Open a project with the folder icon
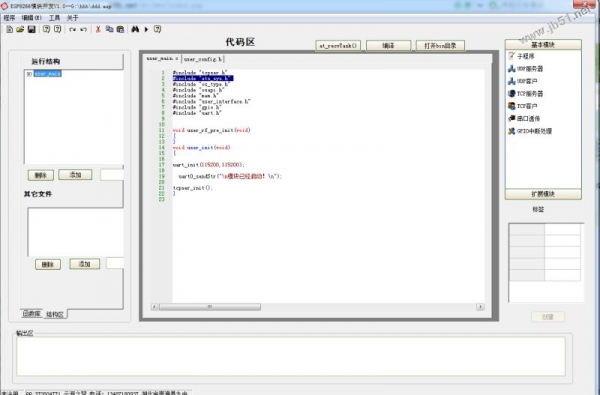This screenshot has height=395, width=600. coord(20,29)
